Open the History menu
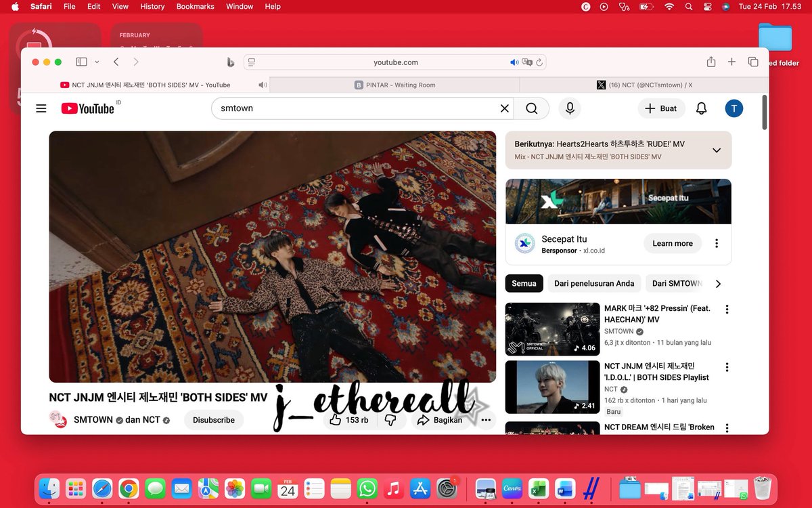 pyautogui.click(x=152, y=6)
